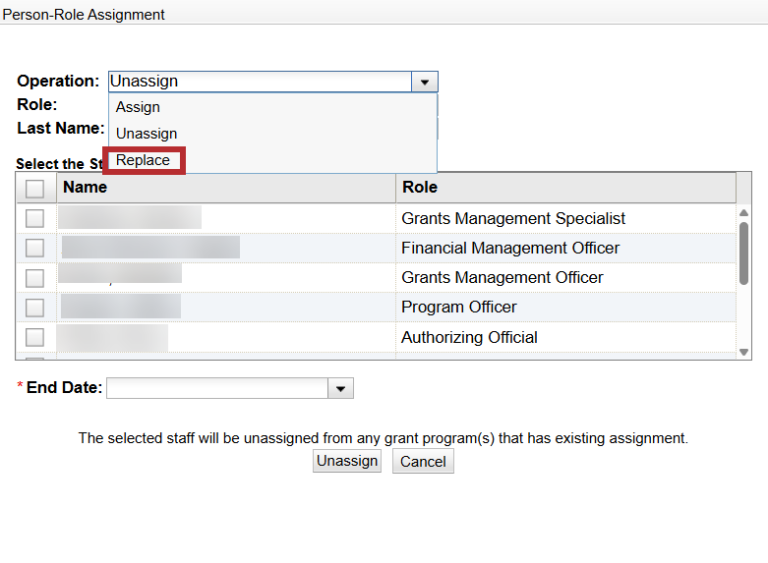
Task: Choose Assign from the Operation list
Action: coord(138,107)
